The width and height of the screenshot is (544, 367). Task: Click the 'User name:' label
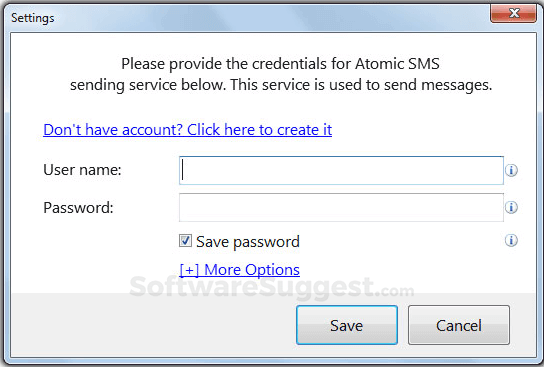[82, 170]
